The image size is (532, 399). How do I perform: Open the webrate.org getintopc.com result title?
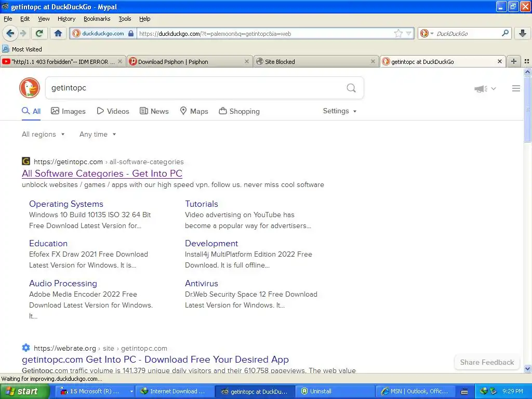155,360
